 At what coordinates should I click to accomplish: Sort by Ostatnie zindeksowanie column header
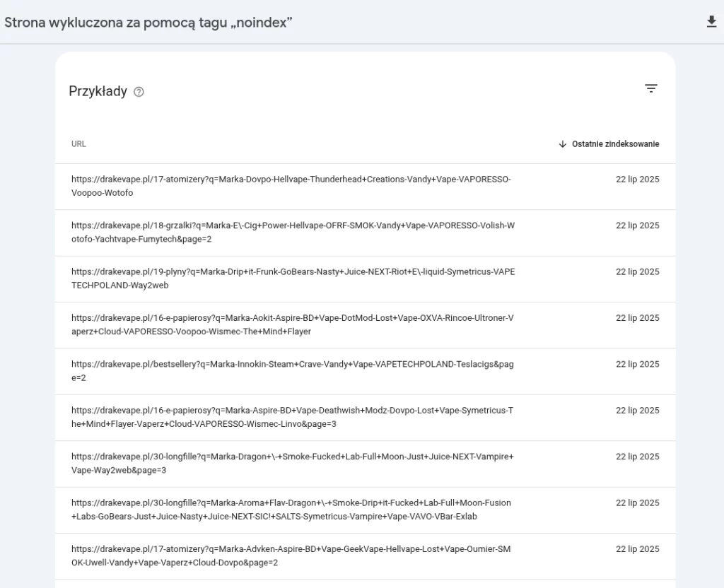click(x=615, y=144)
